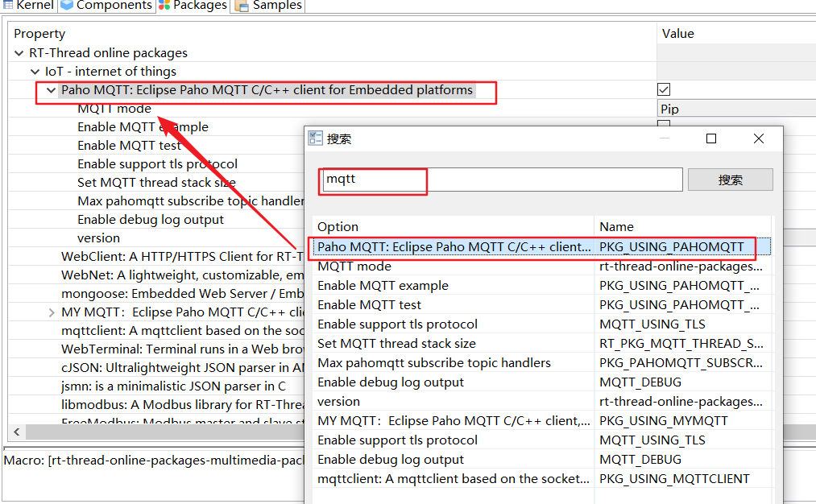
Task: Select the libmodbus package row
Action: coord(183,405)
